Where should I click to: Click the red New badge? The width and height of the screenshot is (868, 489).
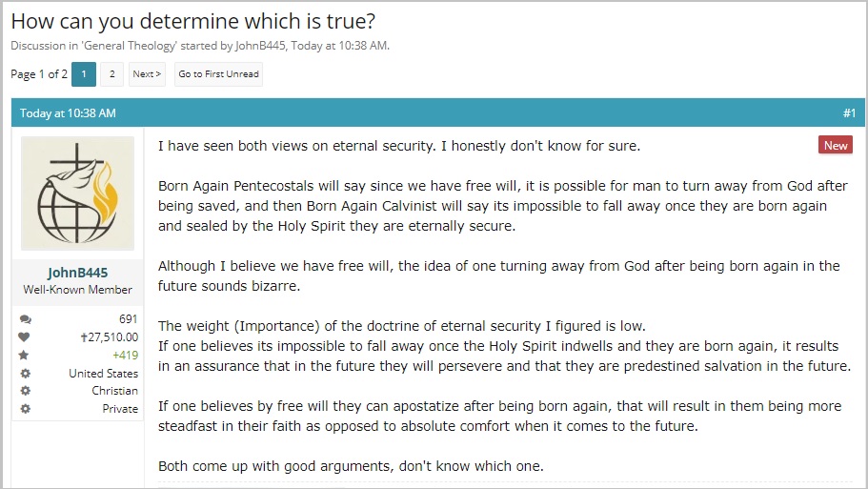point(836,145)
